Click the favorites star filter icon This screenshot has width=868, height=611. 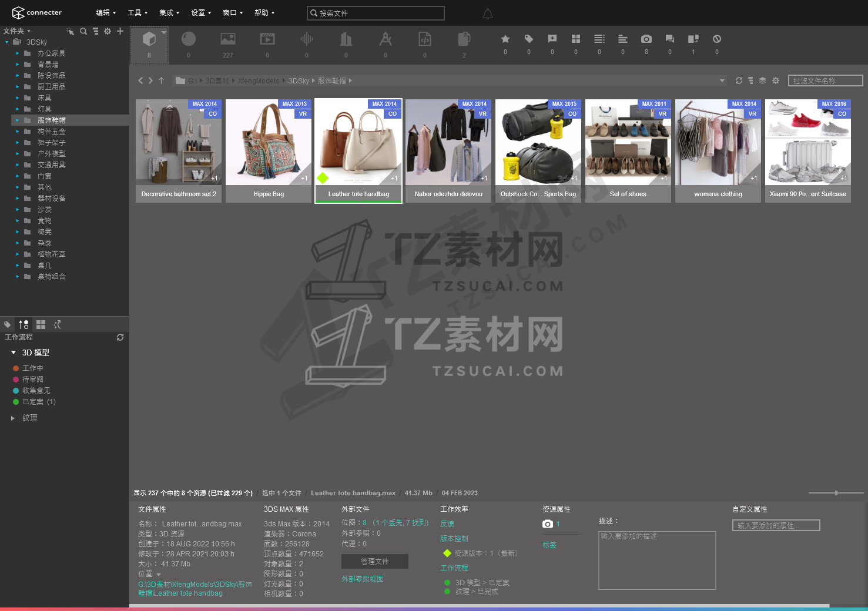click(x=505, y=39)
